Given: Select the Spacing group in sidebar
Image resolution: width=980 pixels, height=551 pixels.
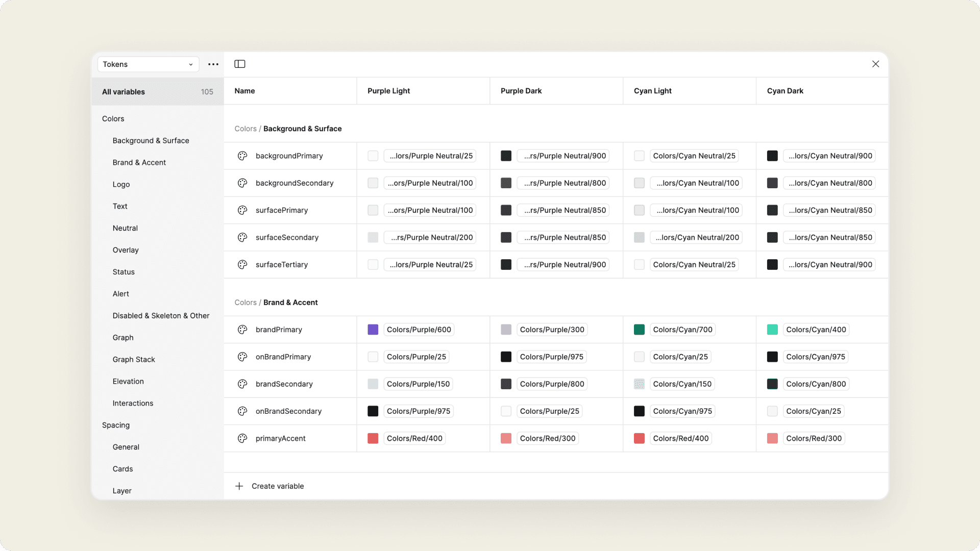Looking at the screenshot, I should [x=116, y=425].
